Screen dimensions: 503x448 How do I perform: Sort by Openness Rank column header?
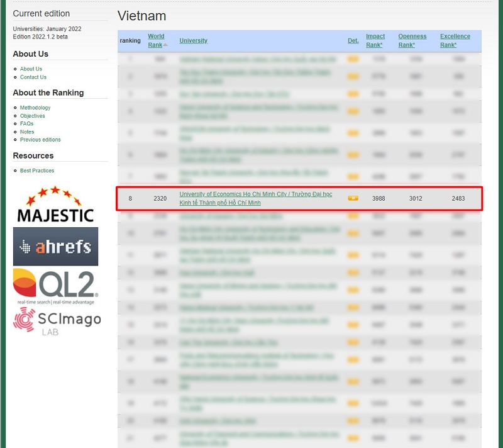[412, 40]
